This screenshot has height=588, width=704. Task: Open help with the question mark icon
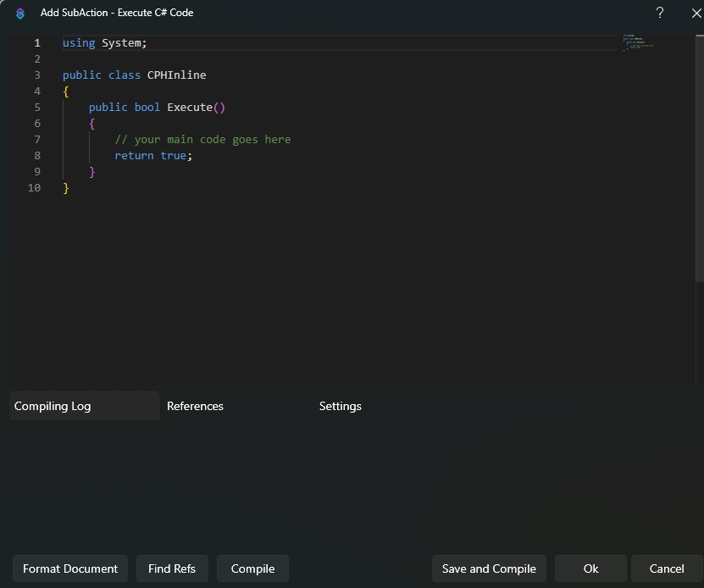660,13
